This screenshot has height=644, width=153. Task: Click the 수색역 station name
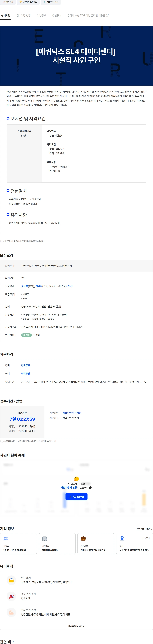pyautogui.click(x=36, y=335)
